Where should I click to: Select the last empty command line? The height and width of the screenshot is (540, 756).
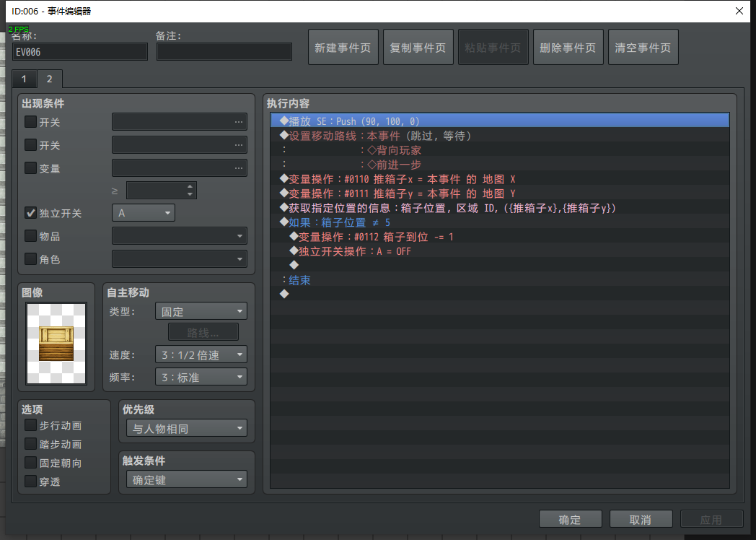click(500, 295)
